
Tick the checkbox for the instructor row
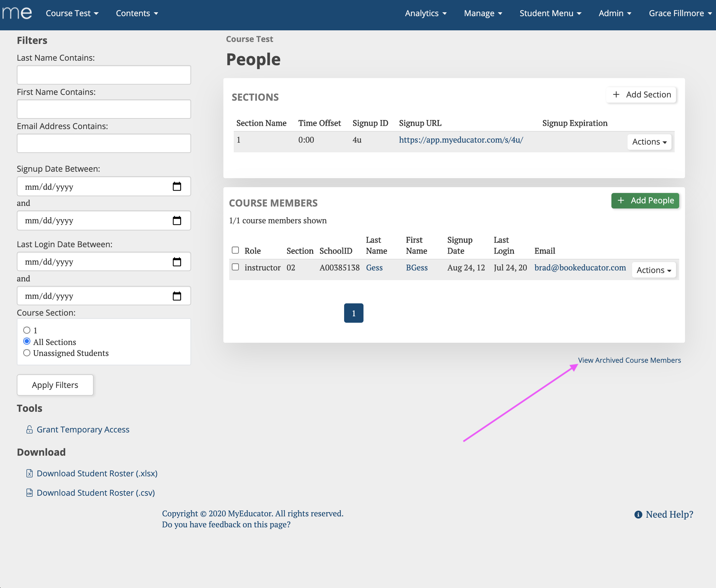(235, 267)
